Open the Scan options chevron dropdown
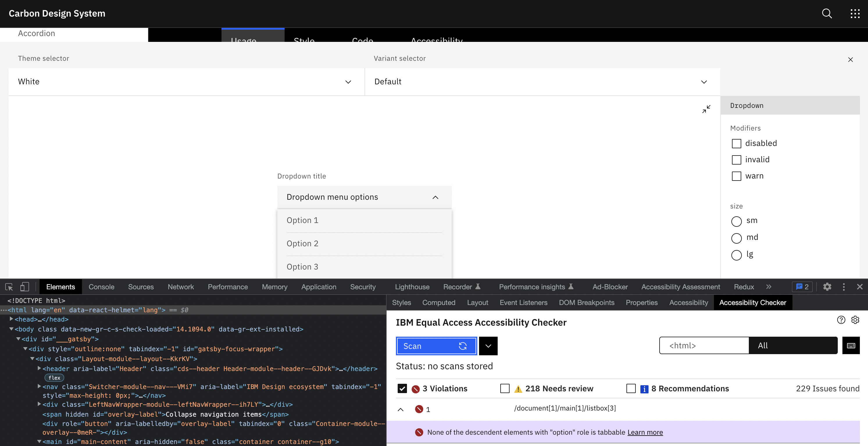This screenshot has height=446, width=868. [488, 346]
